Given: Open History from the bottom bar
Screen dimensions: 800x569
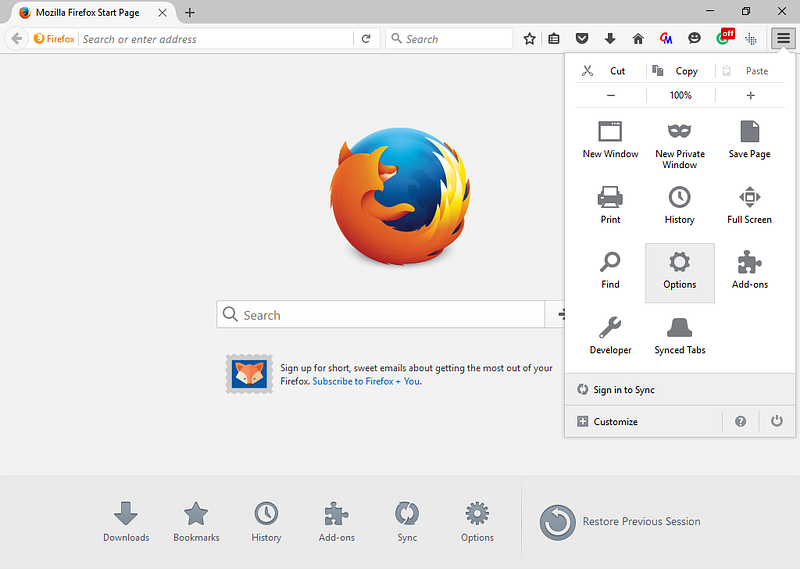Looking at the screenshot, I should tap(266, 521).
